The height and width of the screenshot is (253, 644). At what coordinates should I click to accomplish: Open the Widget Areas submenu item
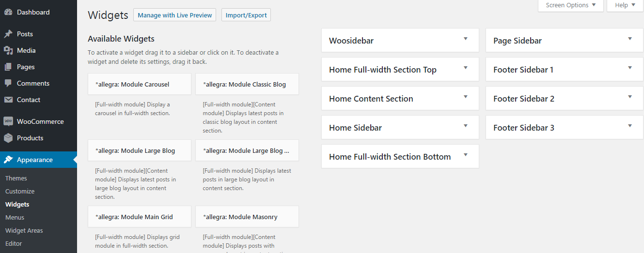pos(24,230)
